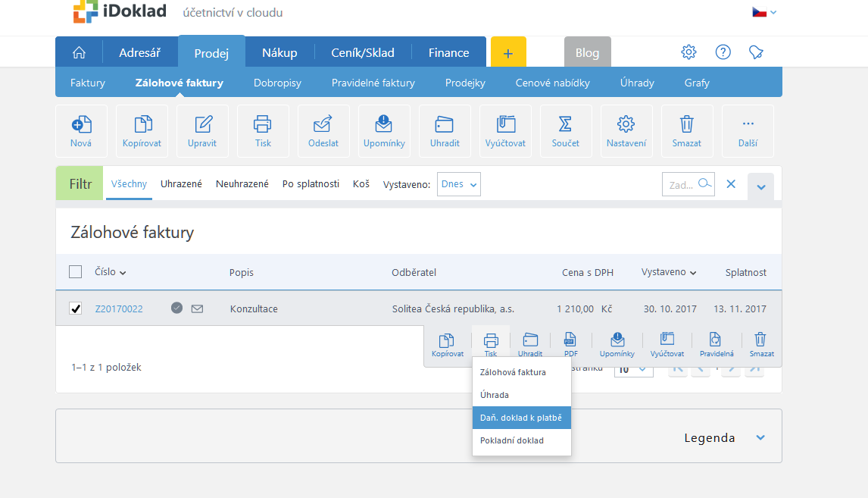Viewport: 868px width, 498px height.
Task: Open Nastavení gear in the toolbar
Action: [x=626, y=131]
